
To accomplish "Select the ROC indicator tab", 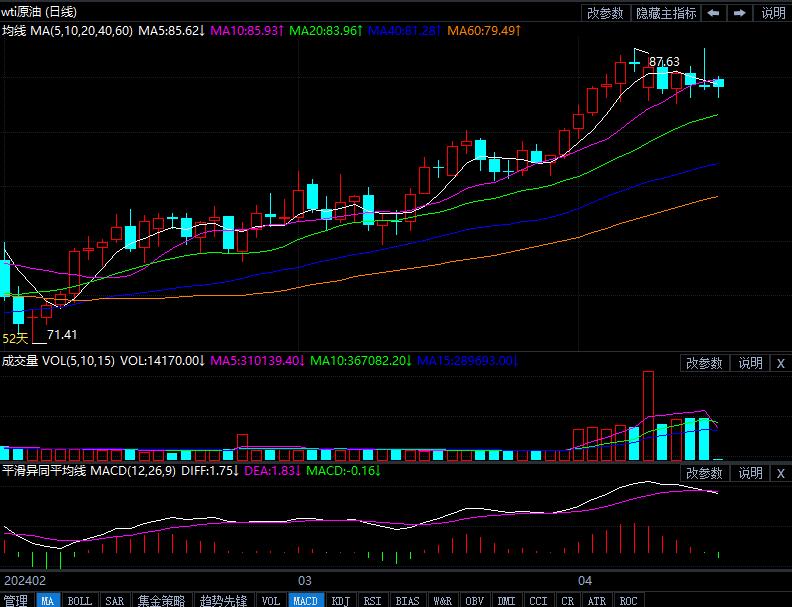I will (x=629, y=600).
